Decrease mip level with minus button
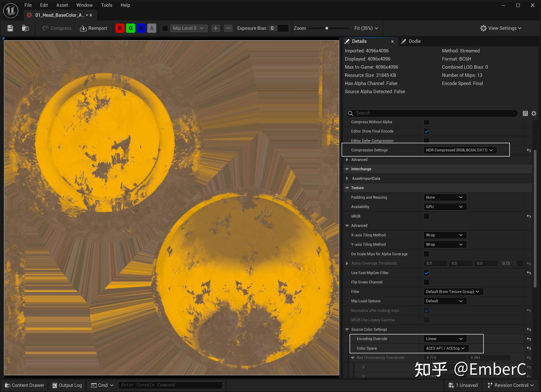541x392 pixels. (x=228, y=28)
